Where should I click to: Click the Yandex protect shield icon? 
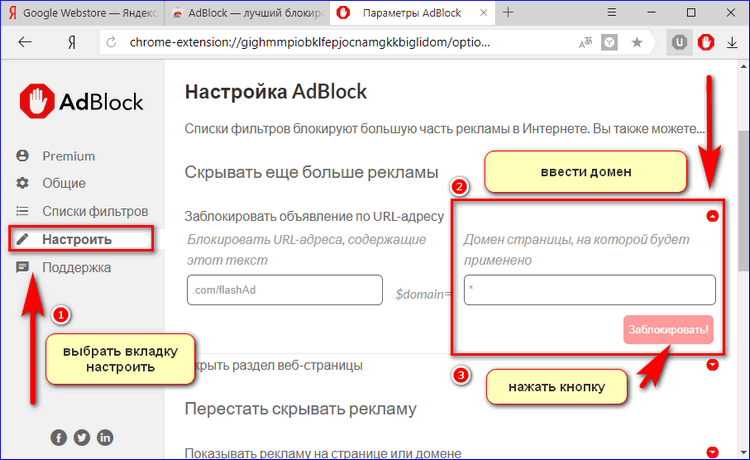pyautogui.click(x=609, y=43)
